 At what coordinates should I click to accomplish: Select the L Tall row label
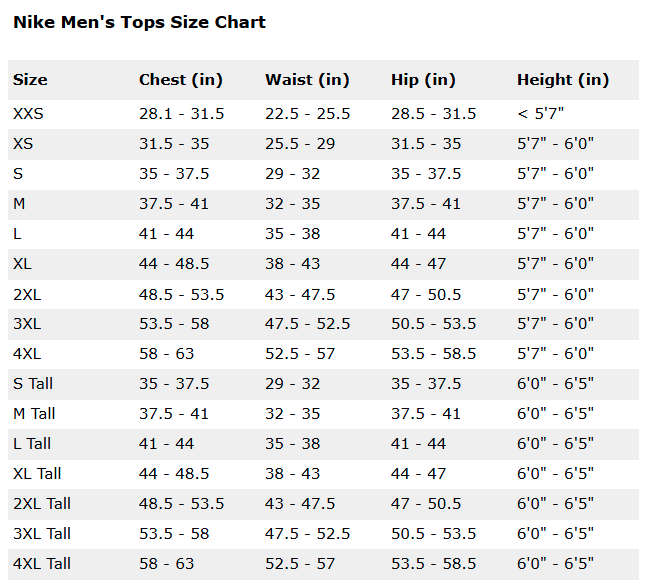[32, 444]
